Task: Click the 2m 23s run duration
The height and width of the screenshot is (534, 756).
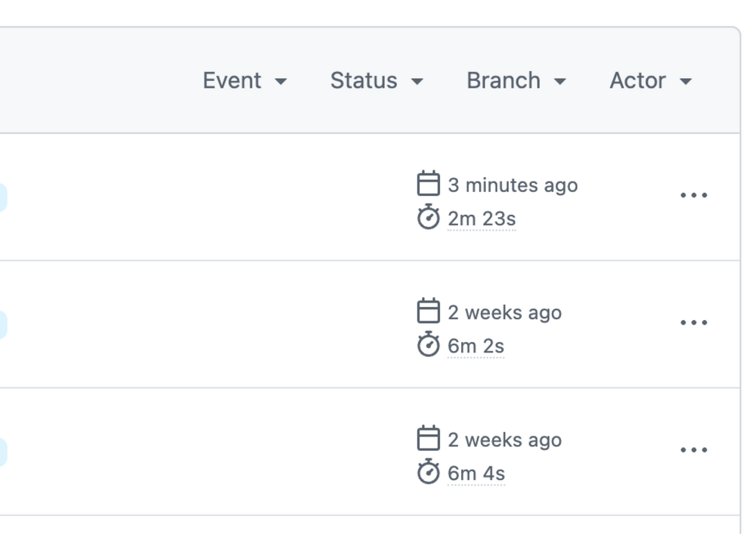Action: point(482,219)
